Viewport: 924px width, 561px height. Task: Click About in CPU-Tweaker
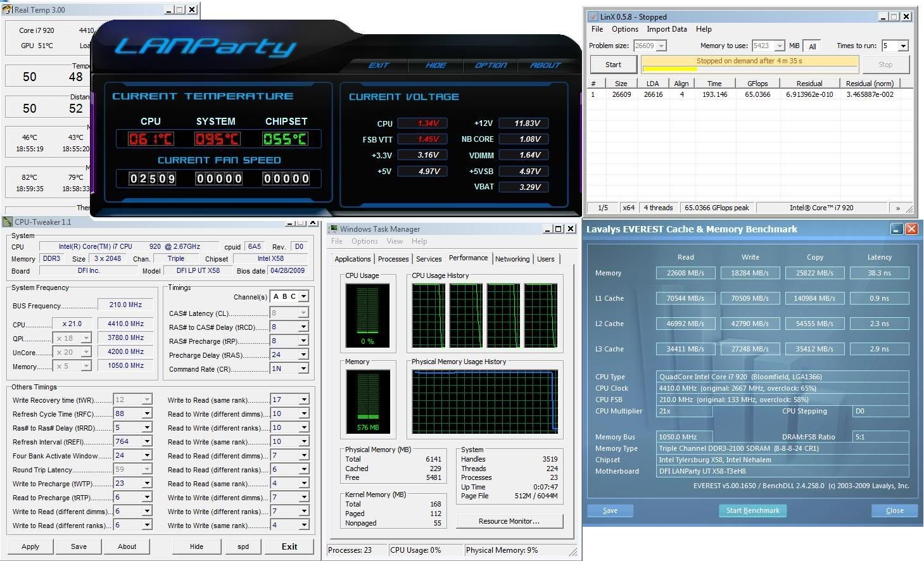pyautogui.click(x=127, y=546)
